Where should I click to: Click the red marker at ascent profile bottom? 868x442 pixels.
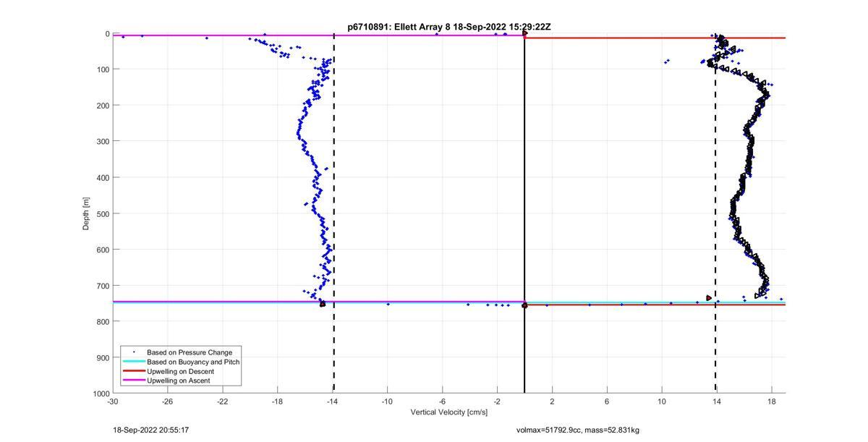(x=323, y=304)
